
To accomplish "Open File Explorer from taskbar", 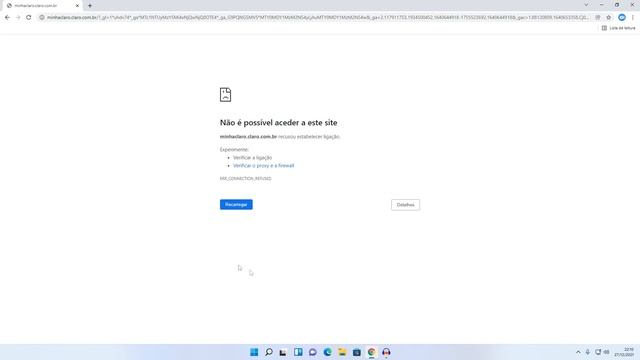I will (x=342, y=352).
